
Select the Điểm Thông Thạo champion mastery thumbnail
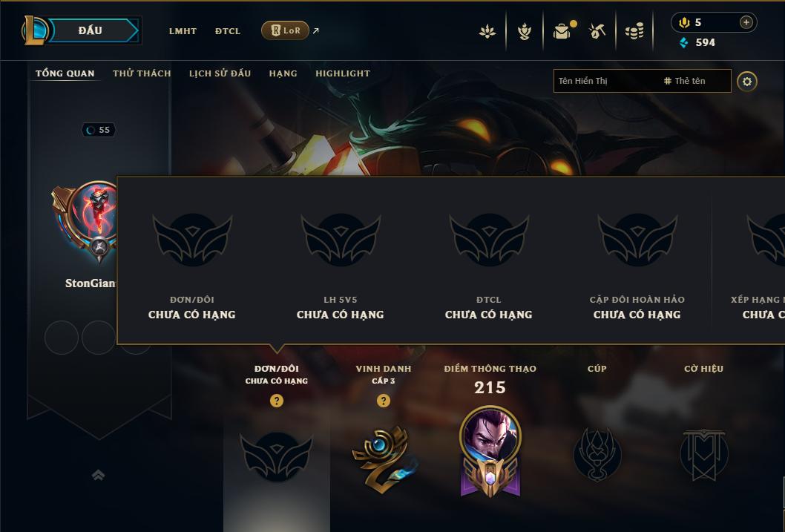490,451
